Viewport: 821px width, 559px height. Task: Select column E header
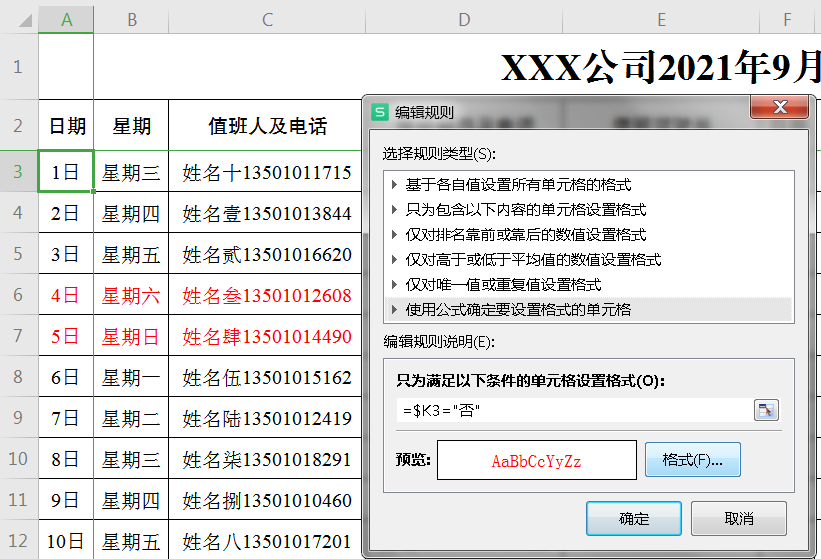[x=661, y=20]
